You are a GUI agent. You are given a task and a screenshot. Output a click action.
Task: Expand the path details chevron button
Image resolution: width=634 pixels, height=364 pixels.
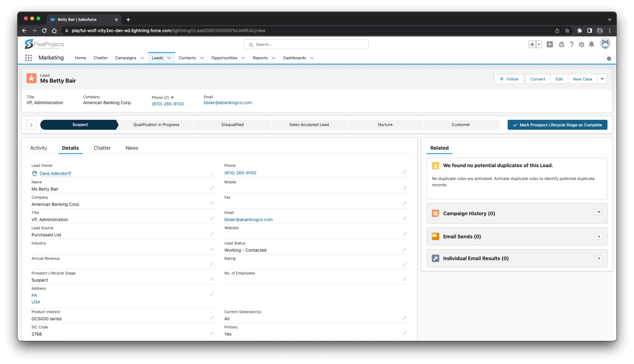click(x=32, y=125)
